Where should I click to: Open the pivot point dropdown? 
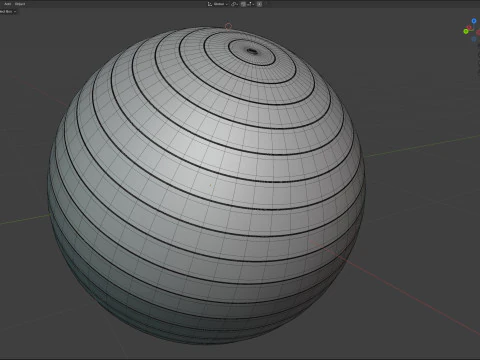pos(234,4)
